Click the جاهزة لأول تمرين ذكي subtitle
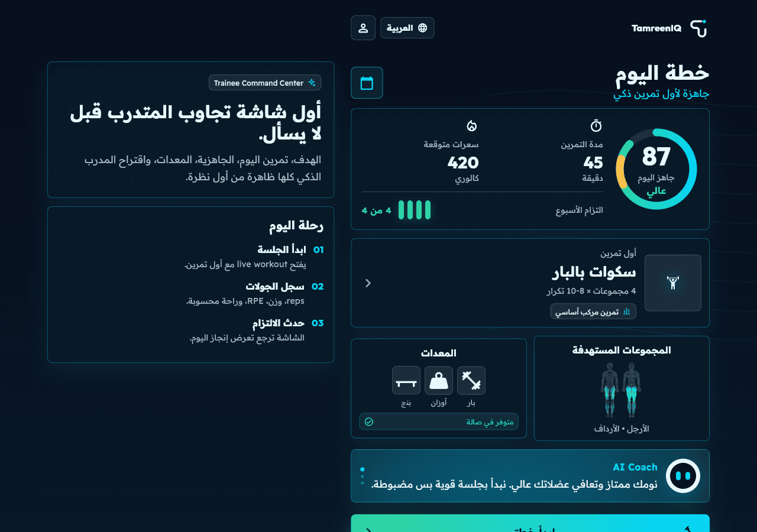Viewport: 757px width, 532px height. [661, 94]
